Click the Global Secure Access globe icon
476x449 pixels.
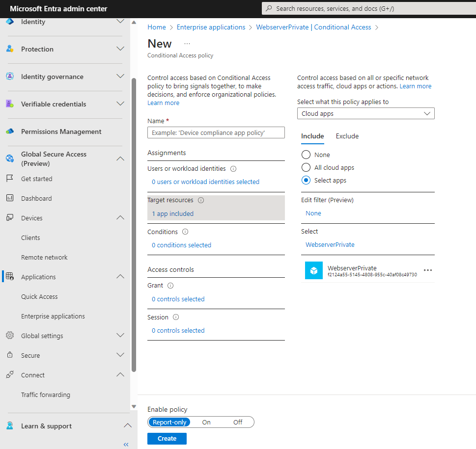coord(10,158)
